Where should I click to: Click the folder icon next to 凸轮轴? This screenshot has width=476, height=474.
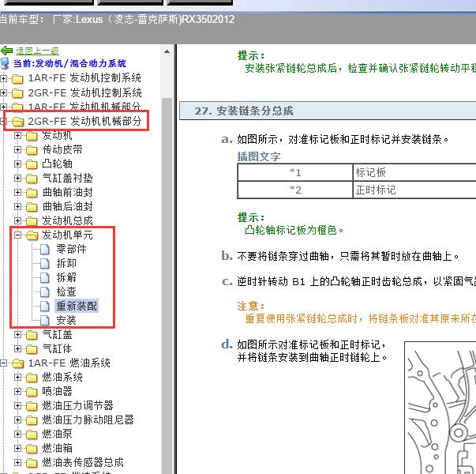32,164
